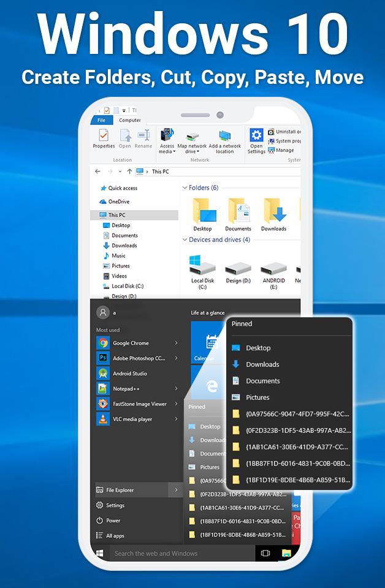Screen dimensions: 385x588
Task: Click the Search the web and Windows box
Action: pyautogui.click(x=182, y=554)
